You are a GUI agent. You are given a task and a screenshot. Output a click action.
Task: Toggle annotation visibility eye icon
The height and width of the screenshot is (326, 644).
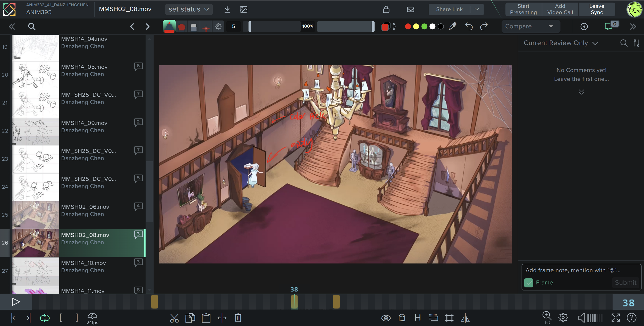point(386,318)
